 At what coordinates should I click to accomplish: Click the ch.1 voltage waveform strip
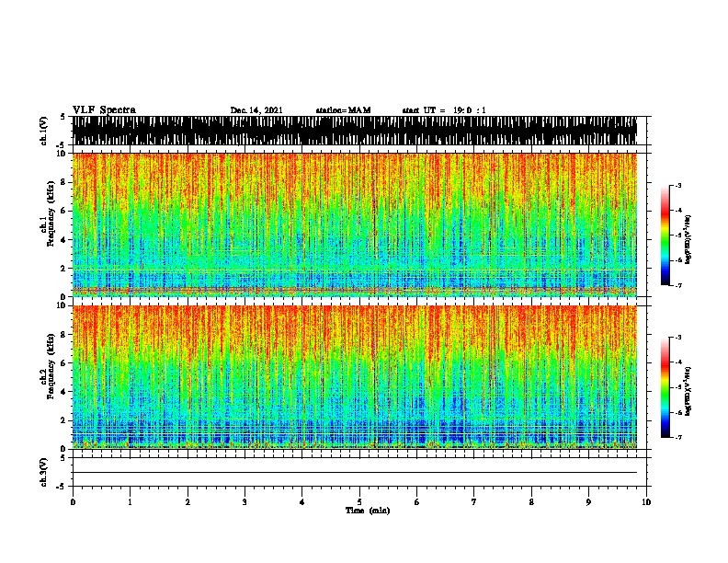tap(355, 131)
